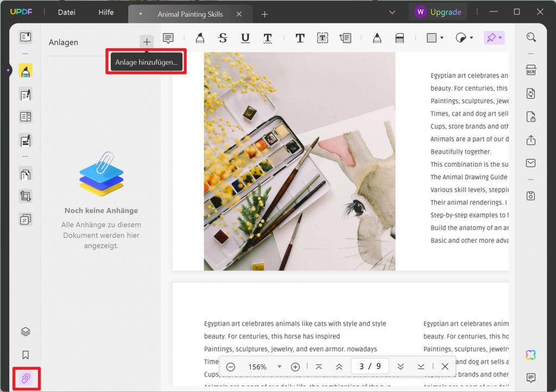The image size is (556, 392).
Task: Go to the next page
Action: coord(401,367)
